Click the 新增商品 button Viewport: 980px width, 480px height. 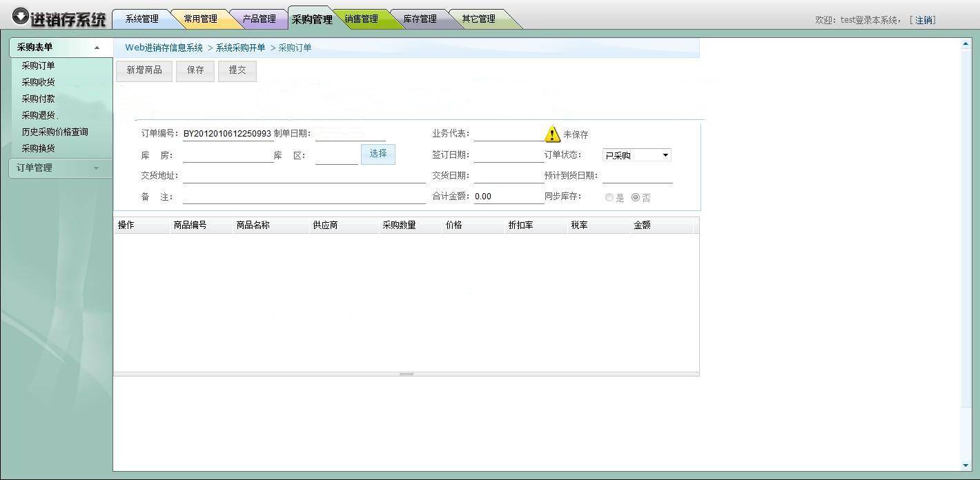pos(144,70)
